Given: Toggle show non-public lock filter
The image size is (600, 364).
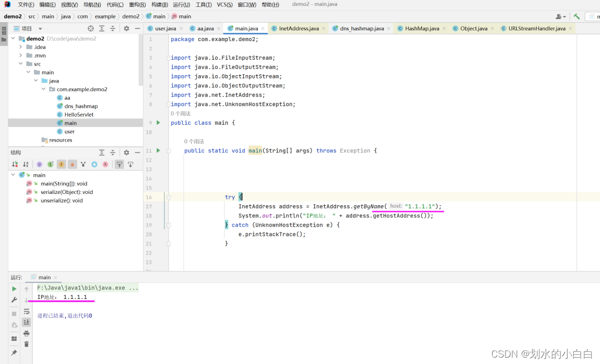Looking at the screenshot, I should (72, 164).
